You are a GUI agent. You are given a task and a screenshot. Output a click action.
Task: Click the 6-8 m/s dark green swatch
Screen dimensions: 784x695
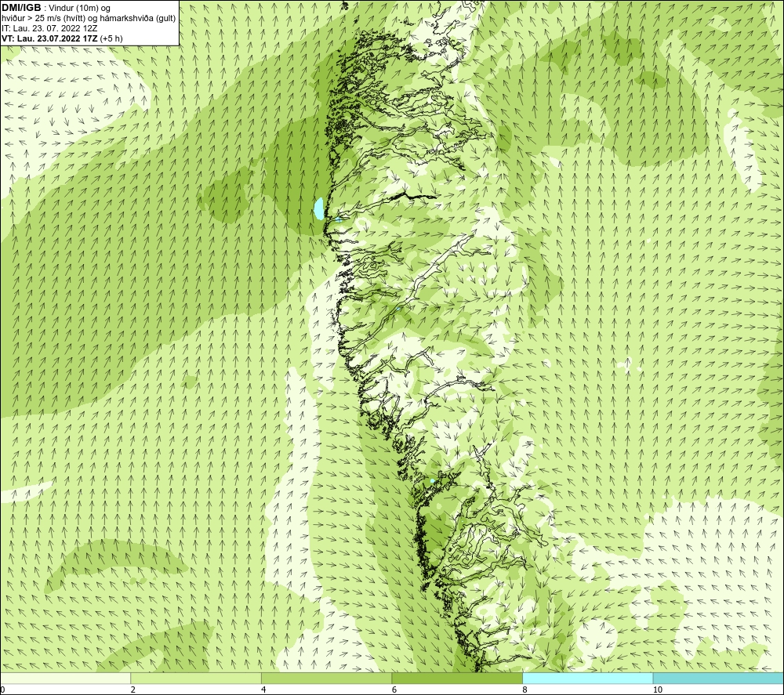point(457,678)
